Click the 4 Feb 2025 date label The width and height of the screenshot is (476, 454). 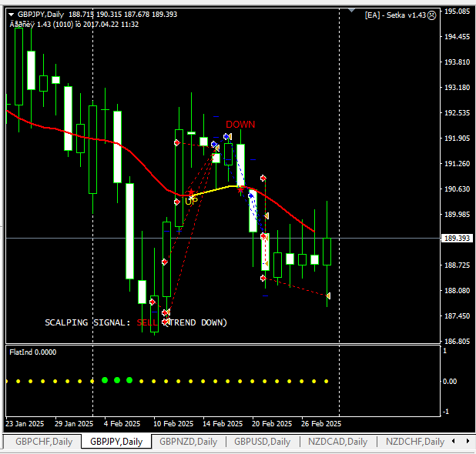point(122,424)
